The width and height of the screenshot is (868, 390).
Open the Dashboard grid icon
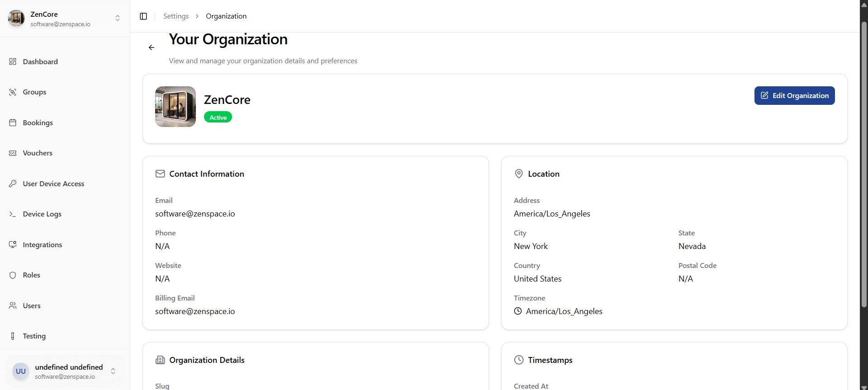click(x=13, y=61)
